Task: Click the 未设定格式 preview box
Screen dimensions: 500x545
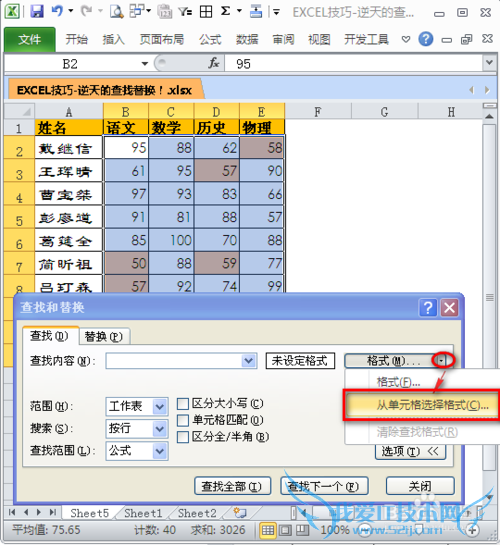Action: coord(300,361)
